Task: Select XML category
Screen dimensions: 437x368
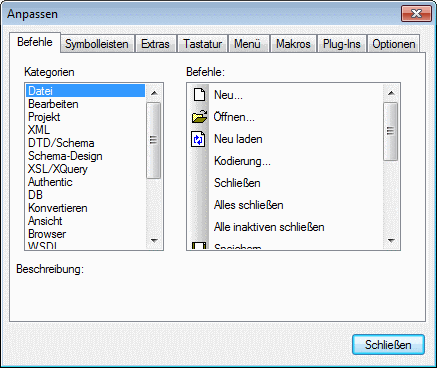Action: coord(85,130)
